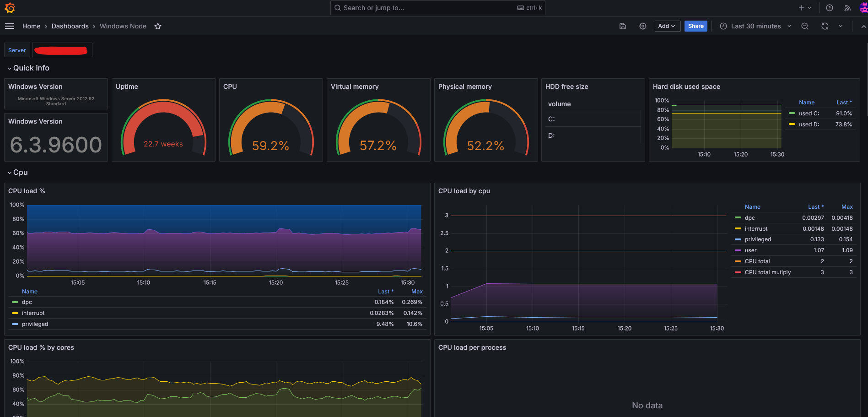Click the ctrl+k shortcut hint
This screenshot has height=417, width=868.
[x=529, y=8]
